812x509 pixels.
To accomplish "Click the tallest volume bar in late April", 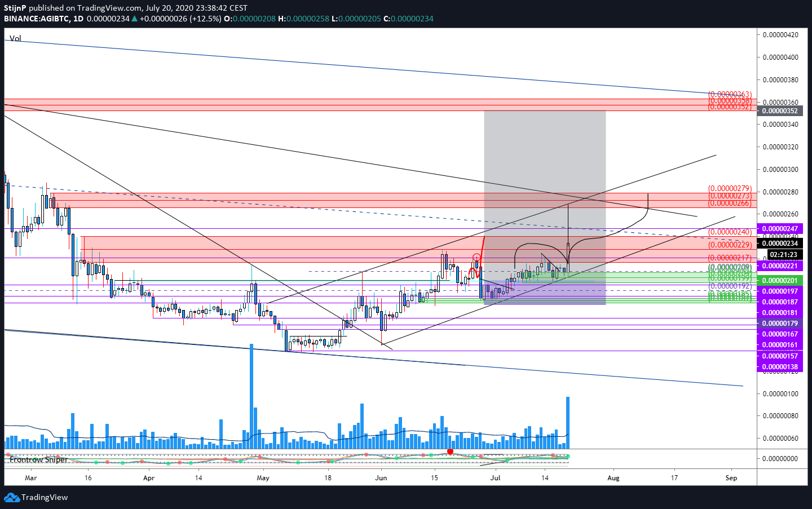I will tap(251, 396).
